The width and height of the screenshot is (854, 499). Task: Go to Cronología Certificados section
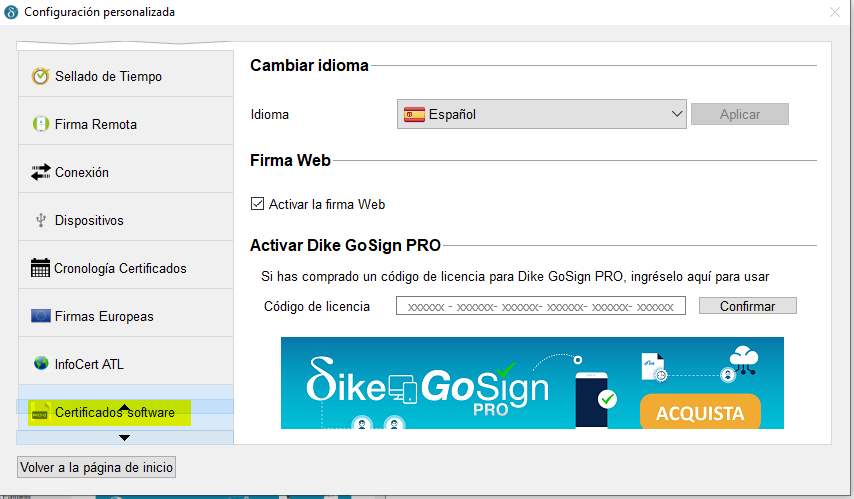(x=126, y=265)
